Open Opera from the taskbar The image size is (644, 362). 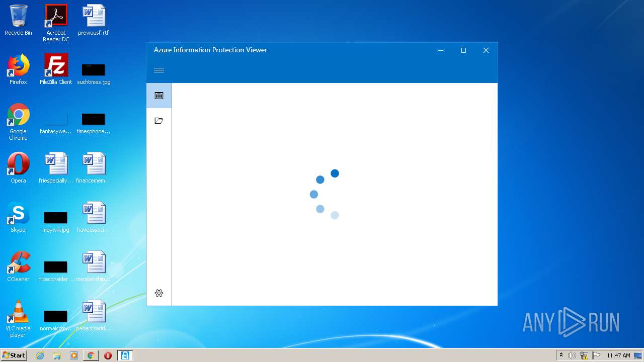[108, 355]
